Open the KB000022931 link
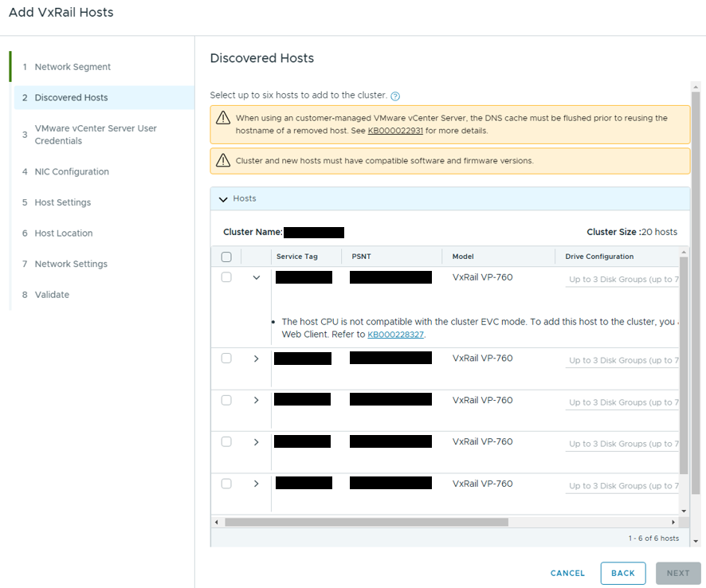 coord(395,131)
